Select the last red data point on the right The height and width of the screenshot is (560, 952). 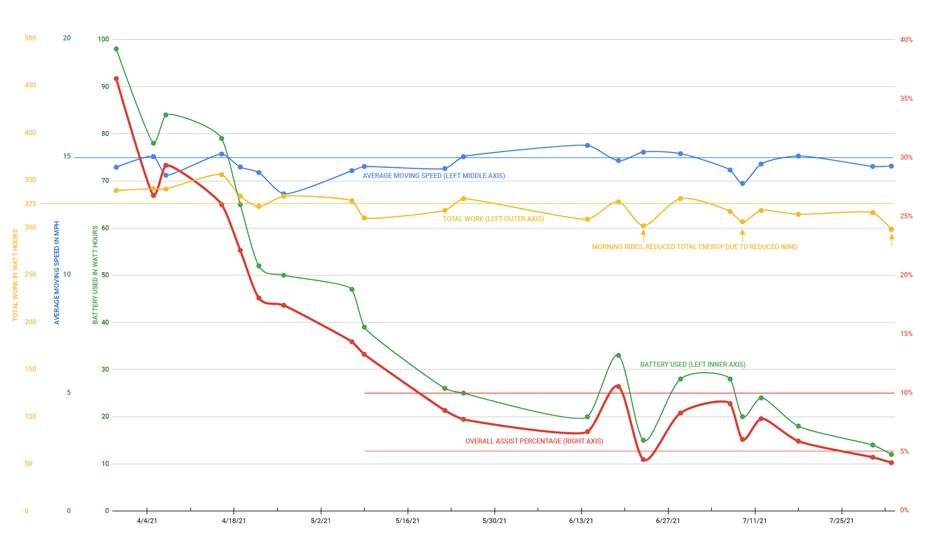(891, 463)
